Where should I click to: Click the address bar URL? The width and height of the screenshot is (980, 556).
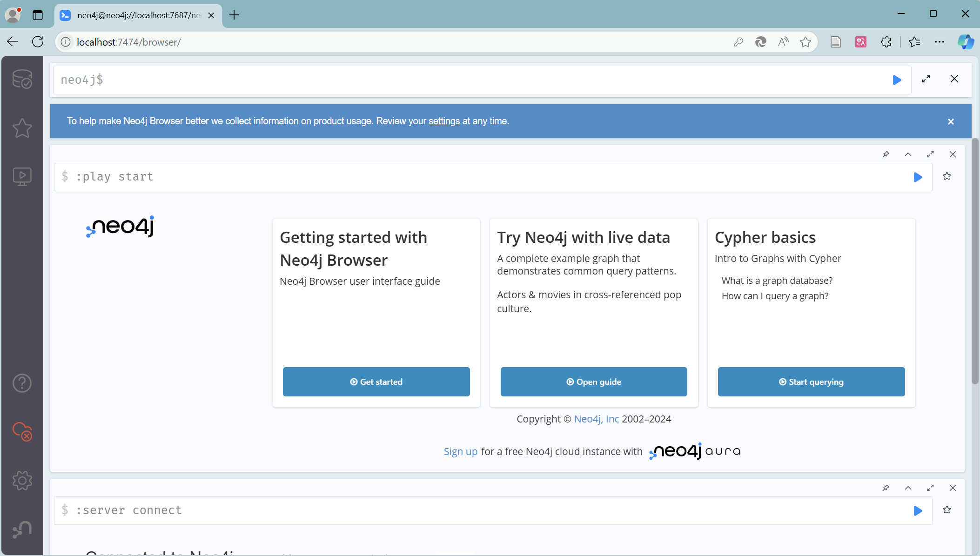129,42
